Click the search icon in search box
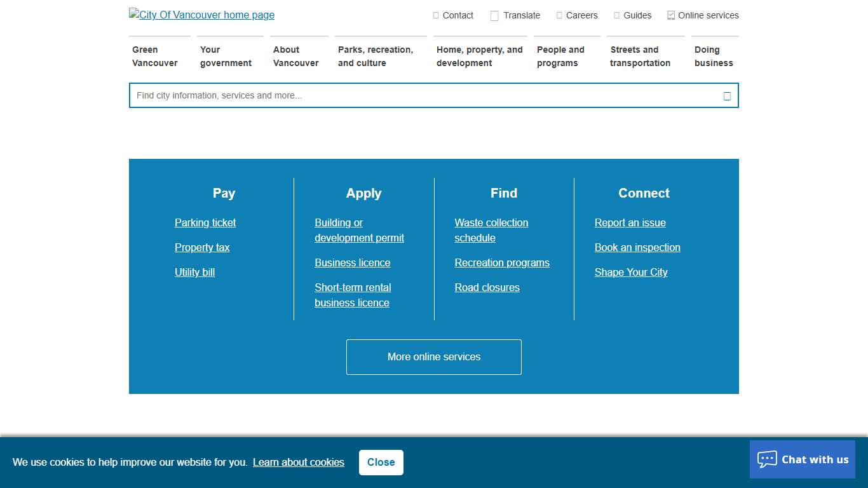 coord(727,96)
